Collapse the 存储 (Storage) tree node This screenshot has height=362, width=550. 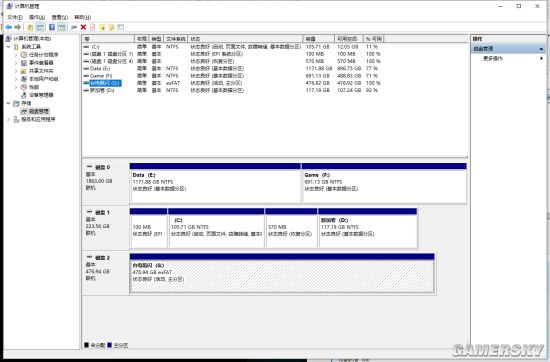point(8,103)
